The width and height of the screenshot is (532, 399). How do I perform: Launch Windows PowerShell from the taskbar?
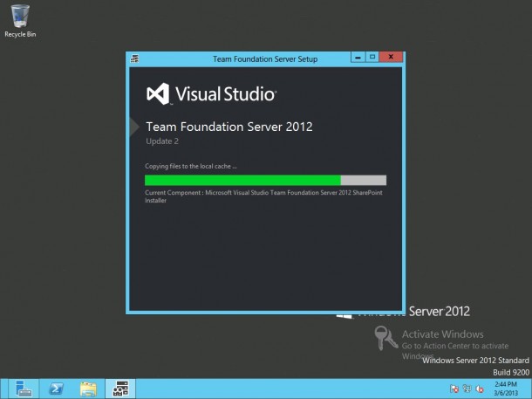point(56,389)
